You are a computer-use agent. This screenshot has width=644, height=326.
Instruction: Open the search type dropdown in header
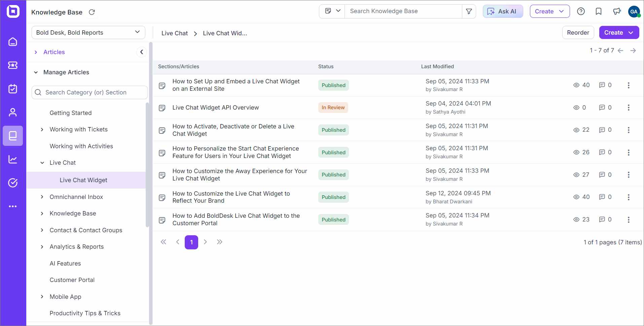coord(332,11)
